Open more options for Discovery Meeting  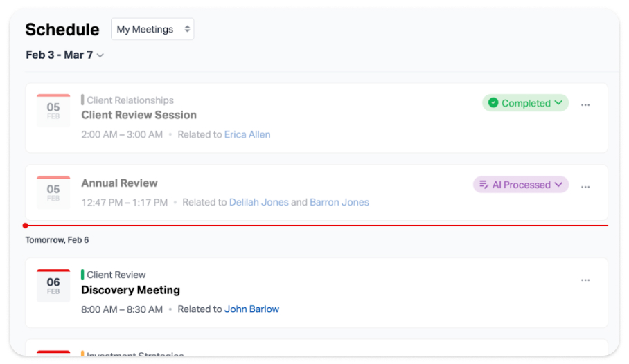click(585, 280)
